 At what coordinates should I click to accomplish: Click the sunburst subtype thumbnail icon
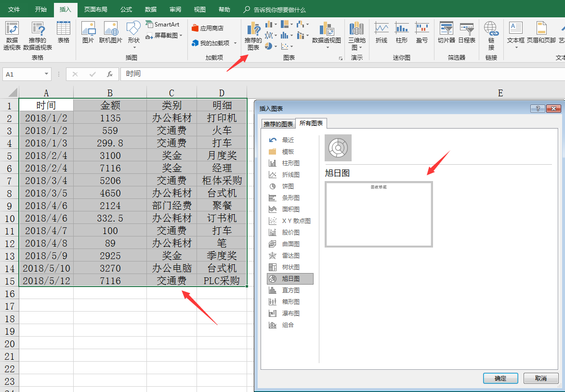pyautogui.click(x=338, y=148)
